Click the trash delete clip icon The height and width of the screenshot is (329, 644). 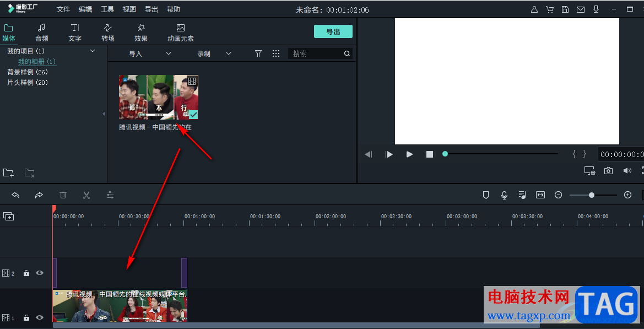63,195
